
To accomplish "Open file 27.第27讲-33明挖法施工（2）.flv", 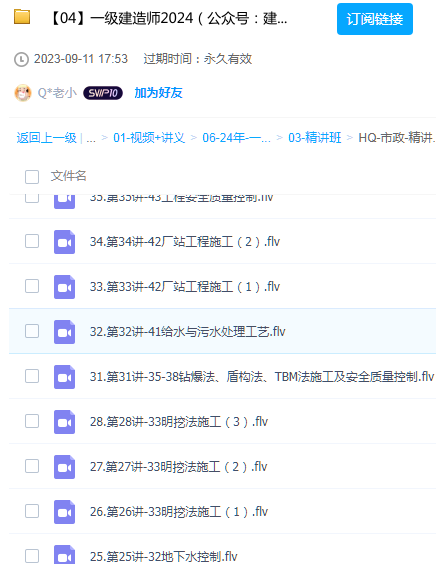I will [178, 467].
